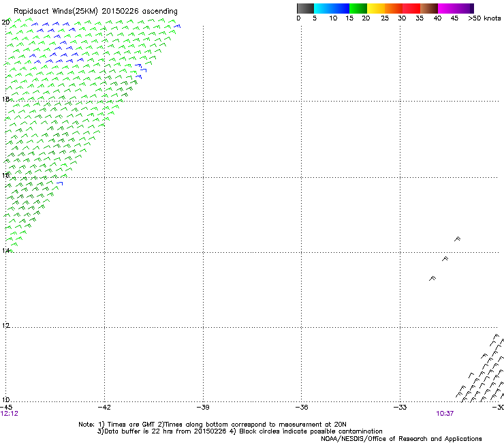The height and width of the screenshot is (443, 504).
Task: Click the longitude label '-36'
Action: point(302,408)
